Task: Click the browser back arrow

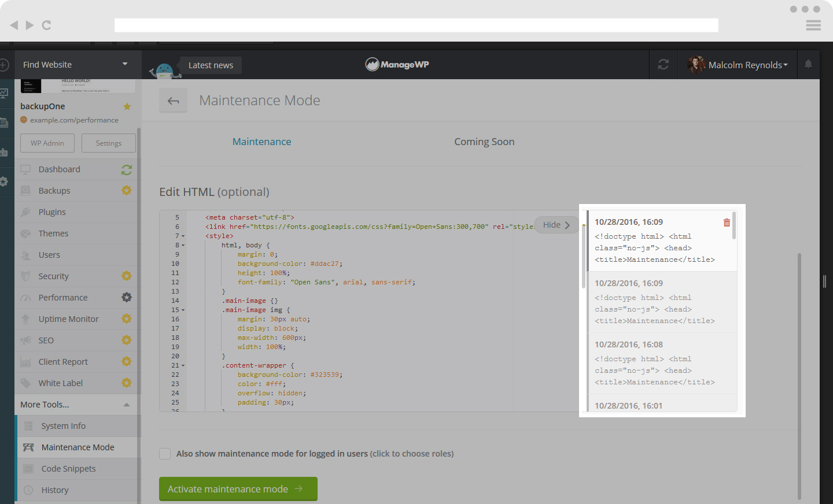Action: click(14, 25)
